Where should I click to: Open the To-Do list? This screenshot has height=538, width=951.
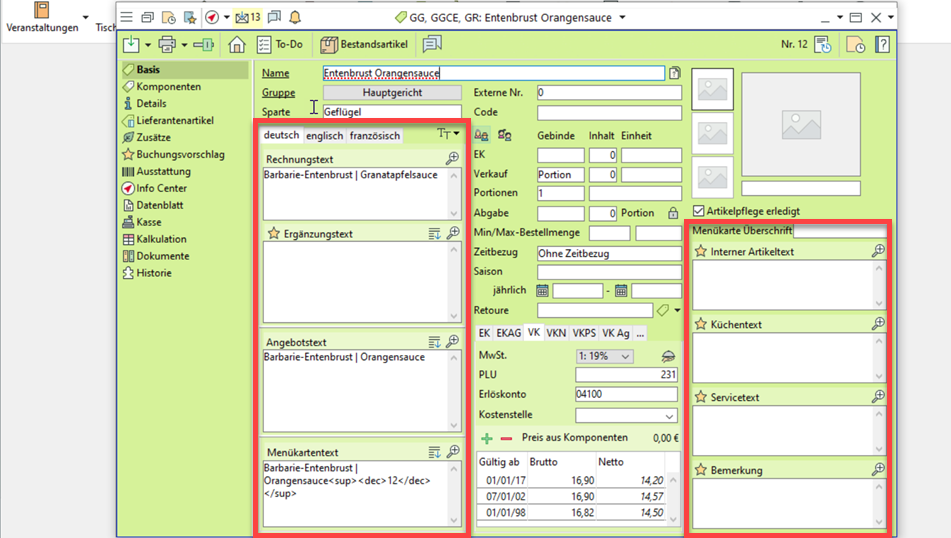click(280, 44)
